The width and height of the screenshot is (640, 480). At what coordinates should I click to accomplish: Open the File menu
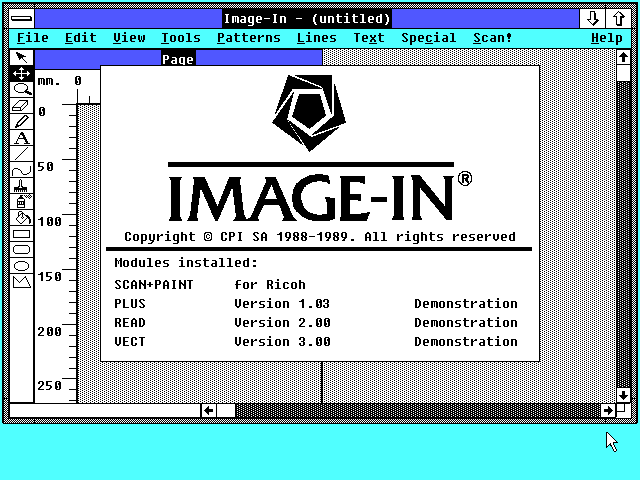(x=33, y=38)
